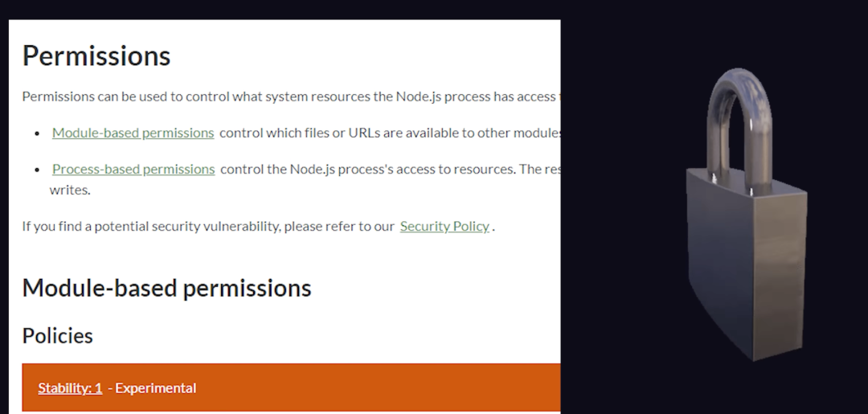Follow the Security Policy link

(444, 227)
